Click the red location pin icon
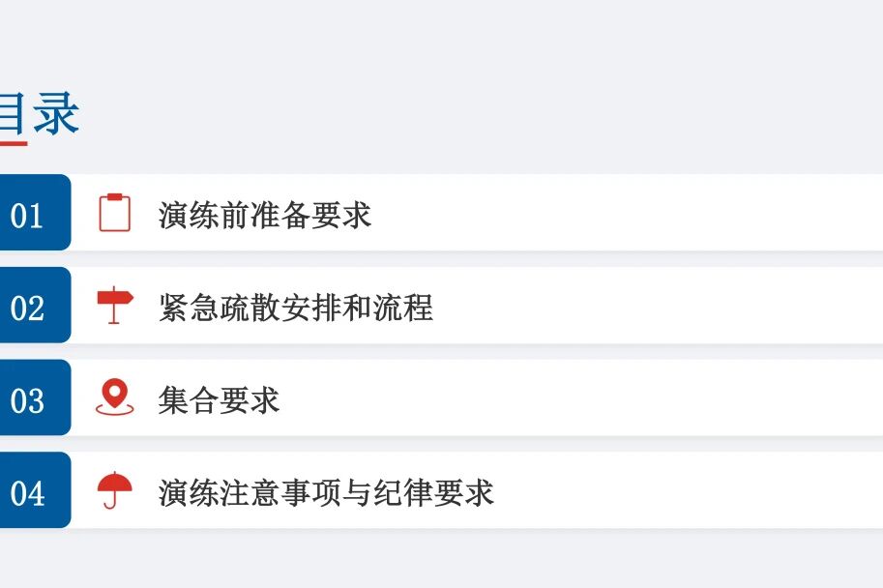 point(115,397)
